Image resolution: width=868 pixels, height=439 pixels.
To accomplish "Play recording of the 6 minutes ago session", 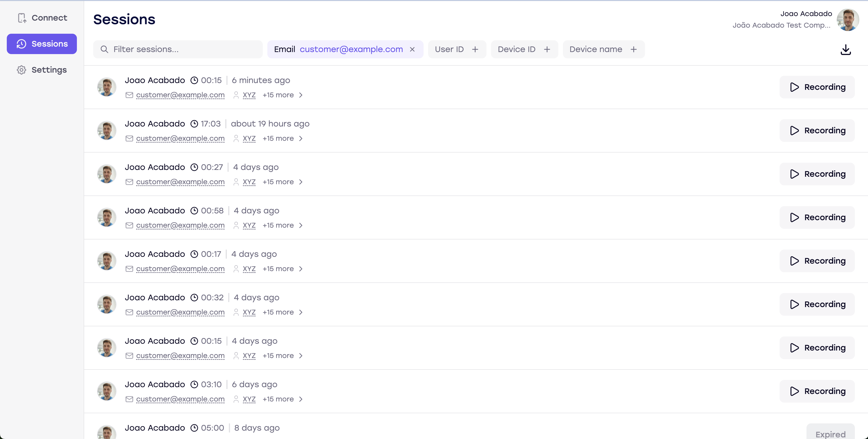I will point(817,87).
